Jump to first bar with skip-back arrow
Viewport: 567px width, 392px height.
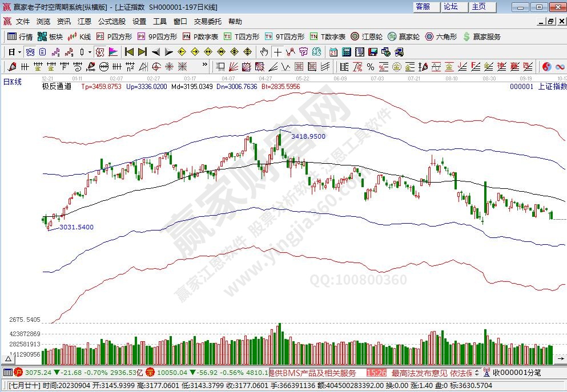[x=129, y=51]
